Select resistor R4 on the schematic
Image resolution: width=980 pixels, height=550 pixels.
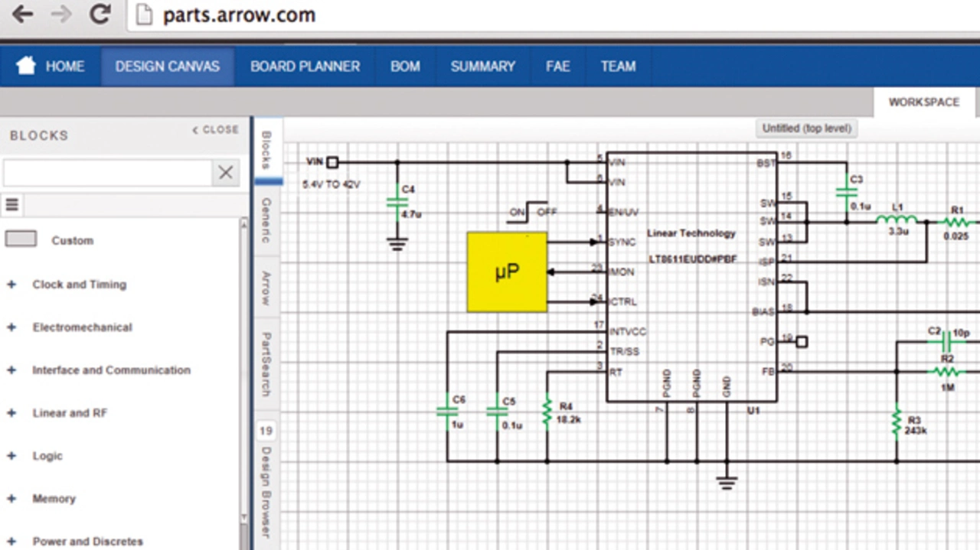point(547,412)
